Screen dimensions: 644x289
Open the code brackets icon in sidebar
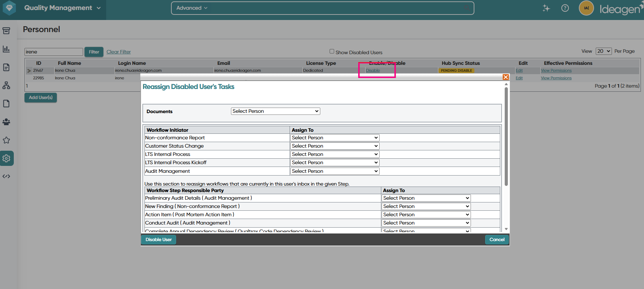(x=6, y=176)
